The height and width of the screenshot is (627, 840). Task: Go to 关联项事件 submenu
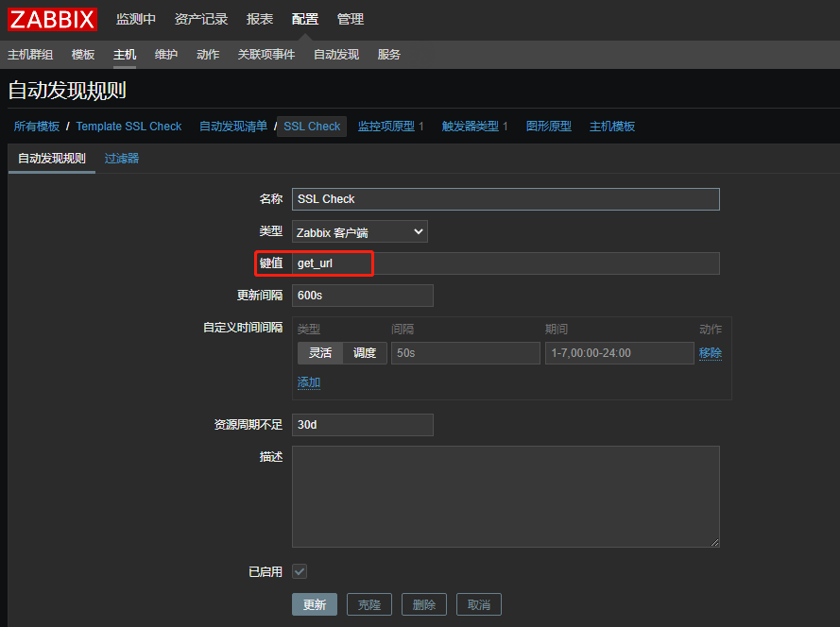pyautogui.click(x=266, y=55)
